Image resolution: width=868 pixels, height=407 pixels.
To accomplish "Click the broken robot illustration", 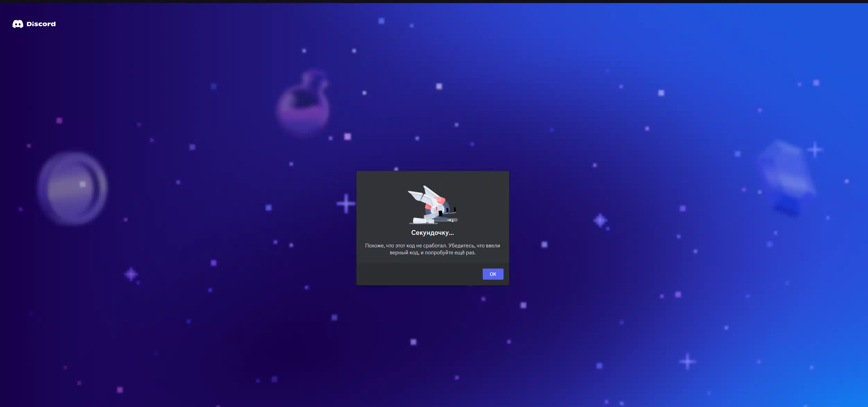I will (x=432, y=205).
